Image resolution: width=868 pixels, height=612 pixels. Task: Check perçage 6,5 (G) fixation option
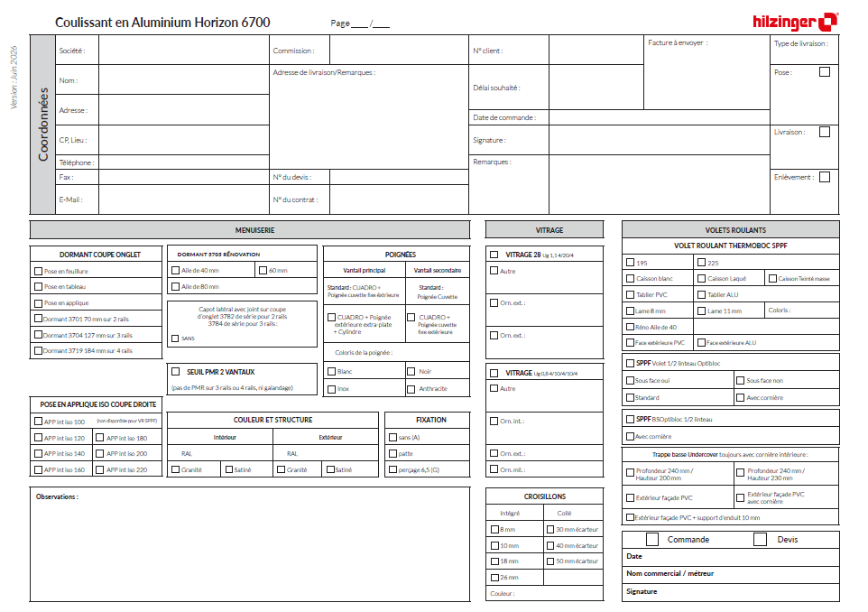click(x=392, y=469)
